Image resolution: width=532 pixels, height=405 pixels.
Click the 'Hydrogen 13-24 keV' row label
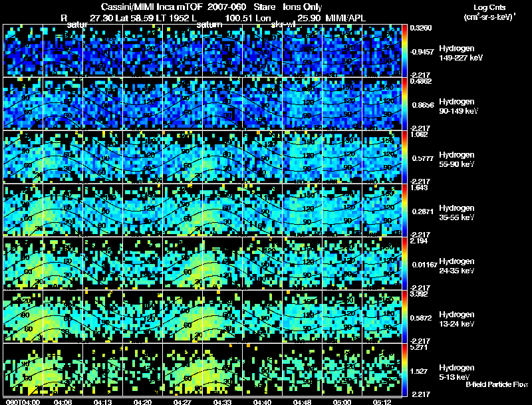pos(457,319)
